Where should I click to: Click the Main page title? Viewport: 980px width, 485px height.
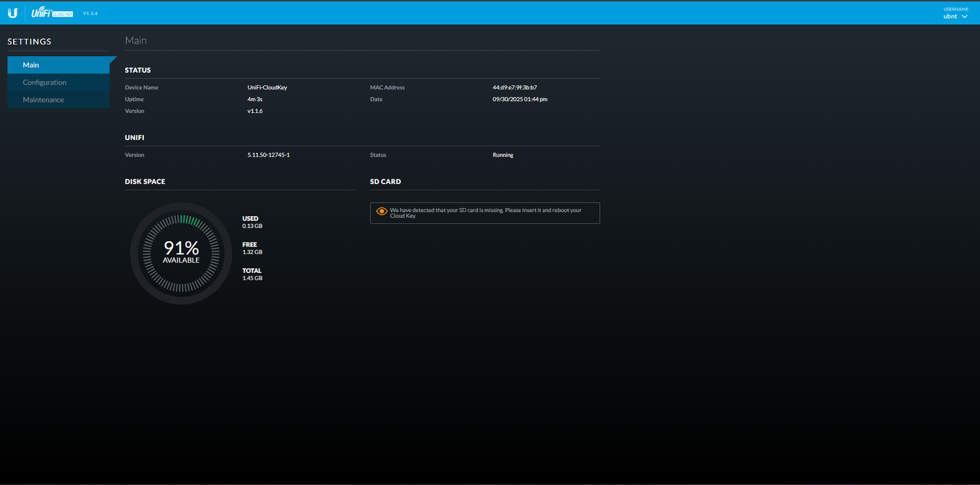tap(136, 40)
